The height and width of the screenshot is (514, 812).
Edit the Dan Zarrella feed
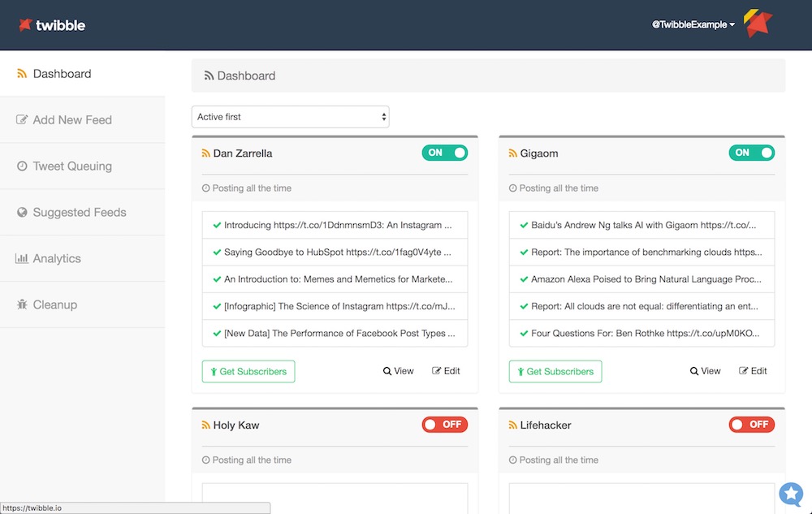point(446,371)
